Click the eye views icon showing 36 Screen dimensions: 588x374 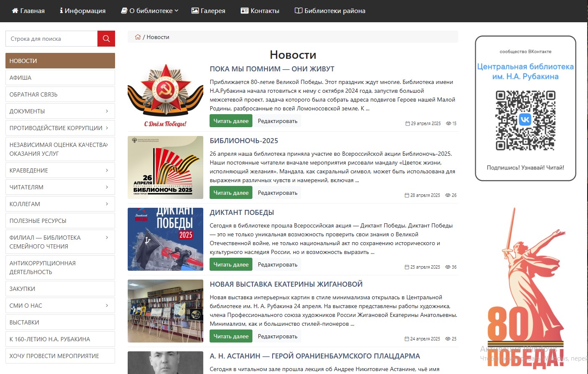point(448,267)
